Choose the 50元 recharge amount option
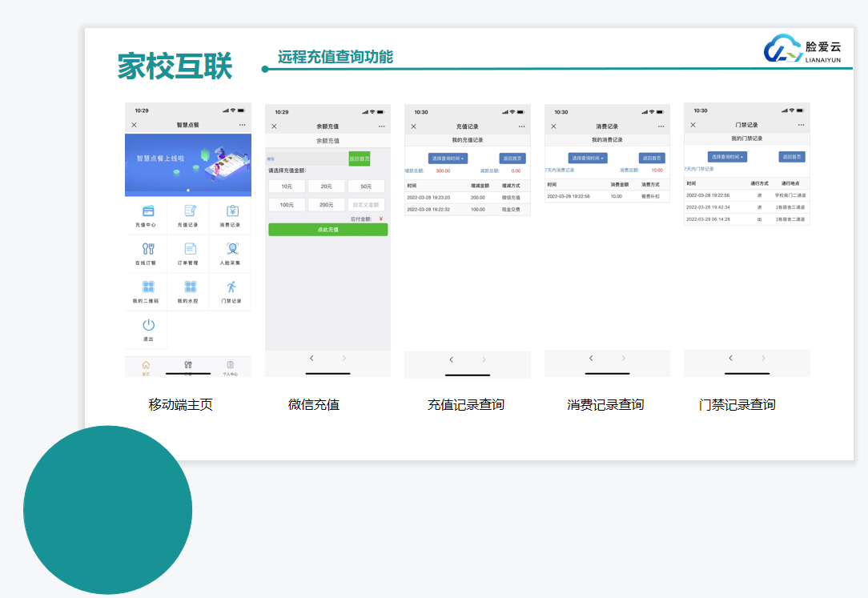 point(366,186)
